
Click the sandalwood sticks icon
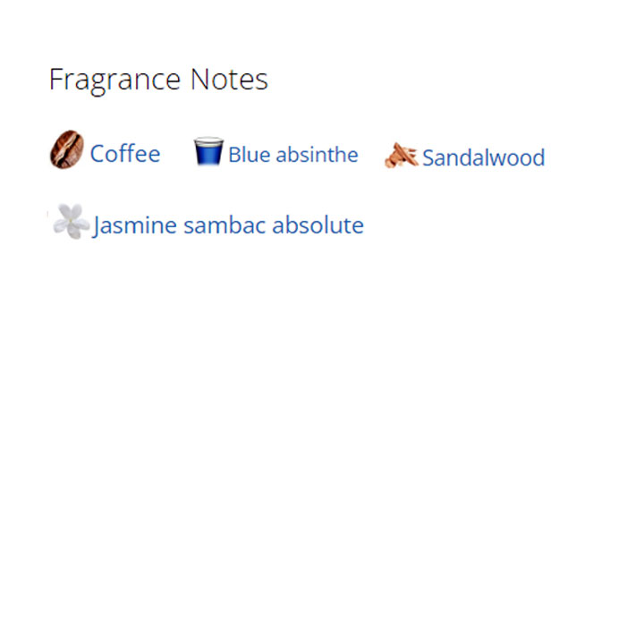[x=401, y=156]
